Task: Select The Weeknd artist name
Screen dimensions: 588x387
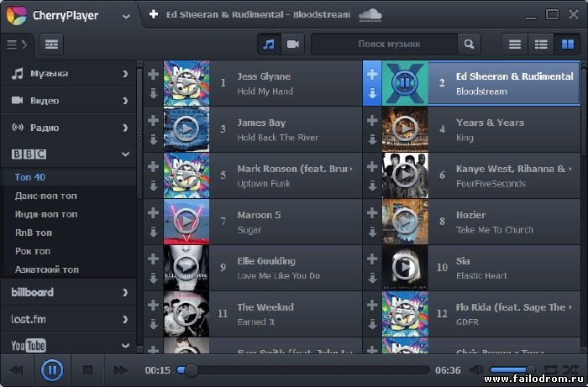Action: click(x=265, y=307)
